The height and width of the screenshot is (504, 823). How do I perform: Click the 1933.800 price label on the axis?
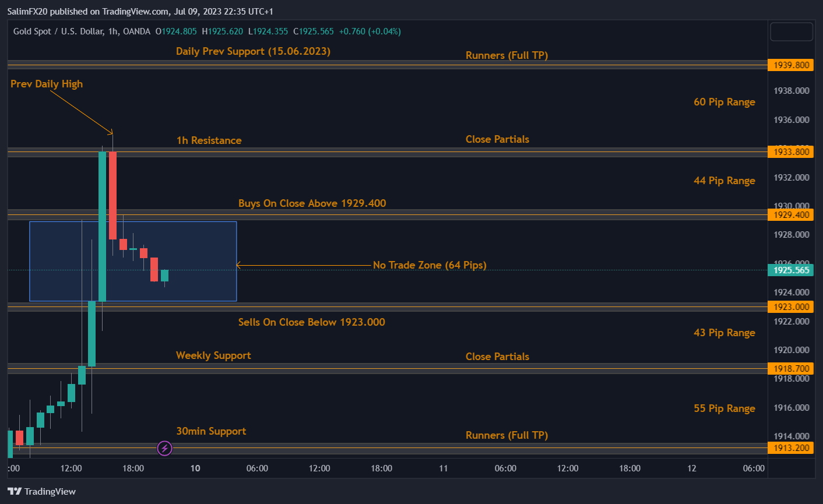pos(790,151)
